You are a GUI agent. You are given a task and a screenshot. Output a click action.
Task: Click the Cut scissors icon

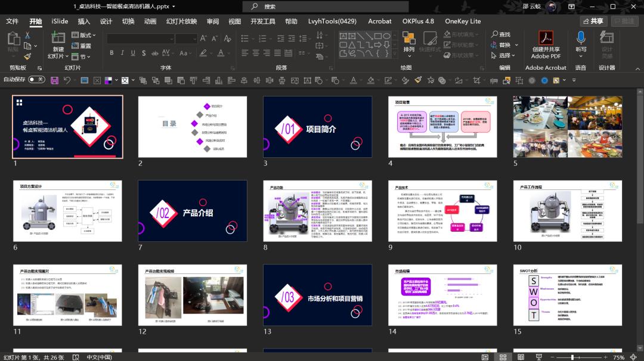(x=27, y=35)
